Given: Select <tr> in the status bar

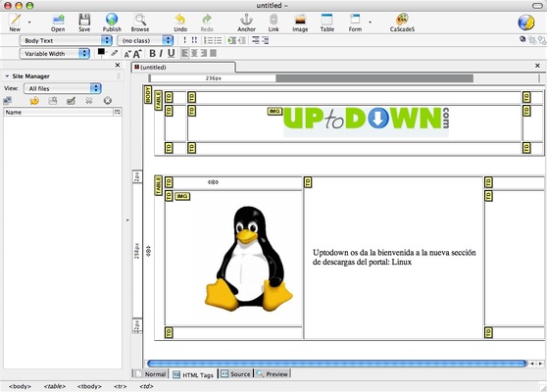Looking at the screenshot, I should click(x=120, y=386).
